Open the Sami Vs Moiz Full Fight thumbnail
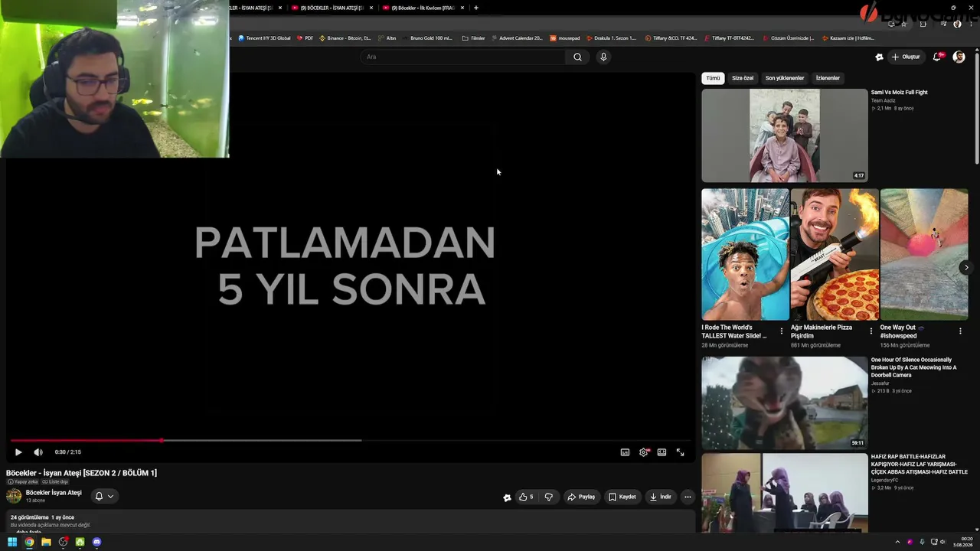 (x=785, y=135)
